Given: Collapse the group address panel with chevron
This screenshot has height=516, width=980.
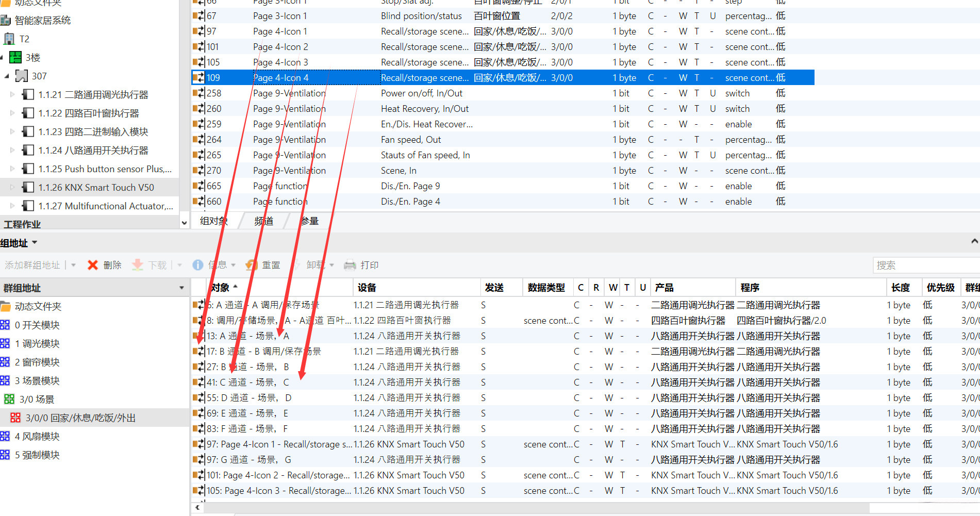Looking at the screenshot, I should coord(974,241).
